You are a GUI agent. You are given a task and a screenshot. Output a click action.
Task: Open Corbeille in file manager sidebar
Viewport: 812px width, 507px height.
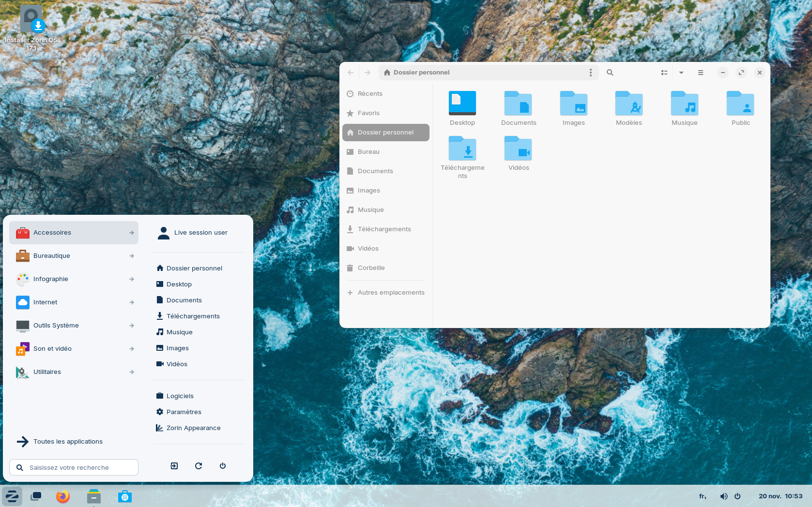pos(386,268)
